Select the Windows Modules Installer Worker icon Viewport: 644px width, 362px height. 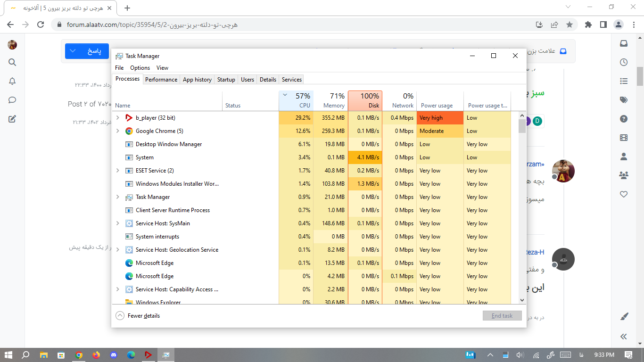pyautogui.click(x=129, y=184)
